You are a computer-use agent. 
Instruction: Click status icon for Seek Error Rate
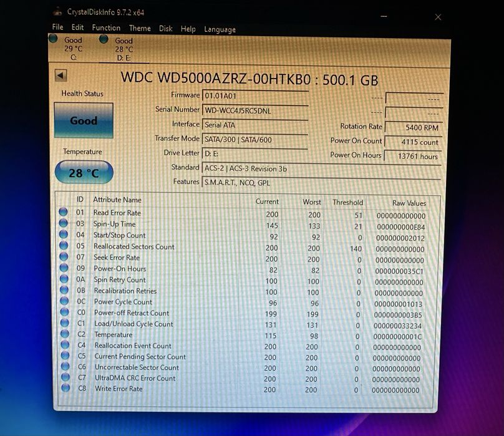click(64, 256)
